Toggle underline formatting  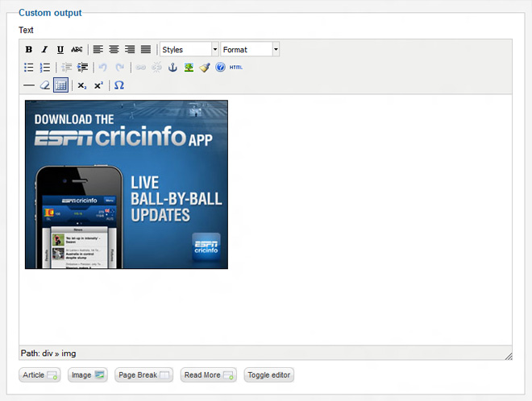click(60, 50)
